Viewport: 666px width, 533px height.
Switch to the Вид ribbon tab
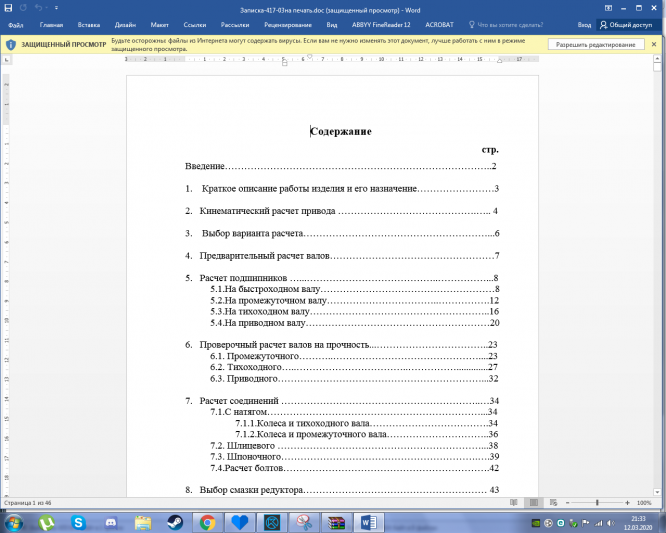(332, 25)
